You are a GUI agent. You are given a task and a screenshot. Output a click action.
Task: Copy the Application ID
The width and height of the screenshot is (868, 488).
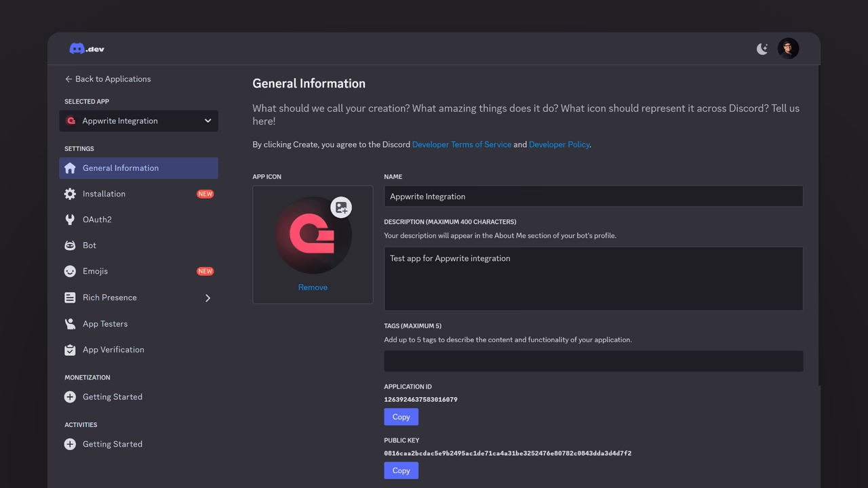tap(401, 417)
